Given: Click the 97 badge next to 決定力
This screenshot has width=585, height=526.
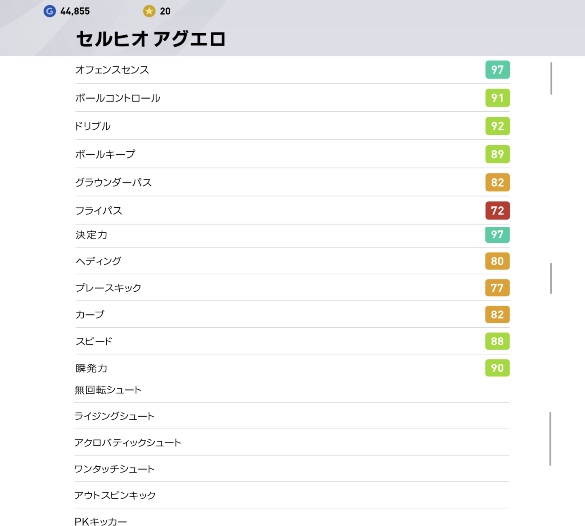Looking at the screenshot, I should point(497,235).
